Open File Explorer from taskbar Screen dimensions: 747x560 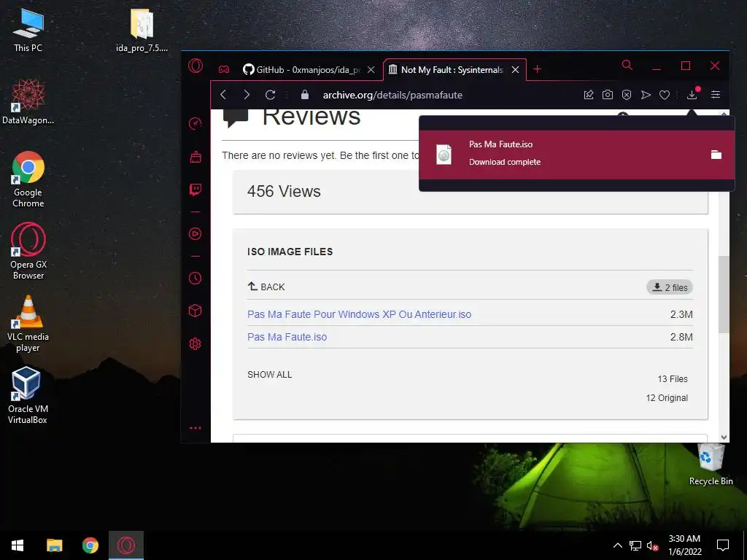point(54,545)
